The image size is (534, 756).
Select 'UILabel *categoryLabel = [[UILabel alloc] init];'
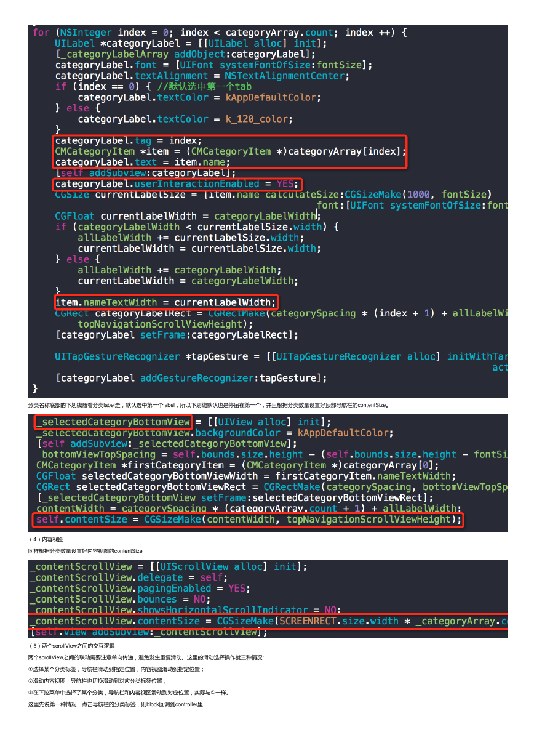click(191, 43)
